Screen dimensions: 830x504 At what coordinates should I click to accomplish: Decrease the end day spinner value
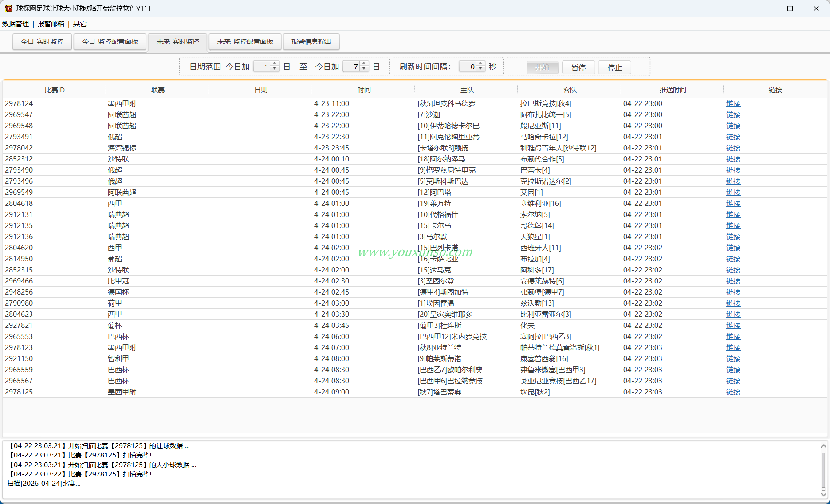[364, 69]
